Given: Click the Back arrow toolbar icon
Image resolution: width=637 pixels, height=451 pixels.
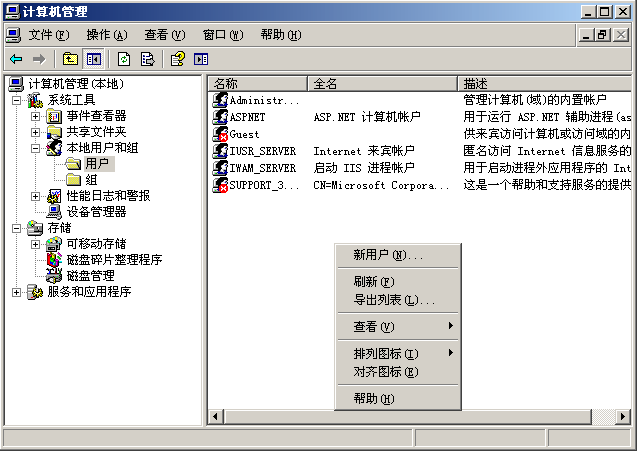Looking at the screenshot, I should coord(16,59).
